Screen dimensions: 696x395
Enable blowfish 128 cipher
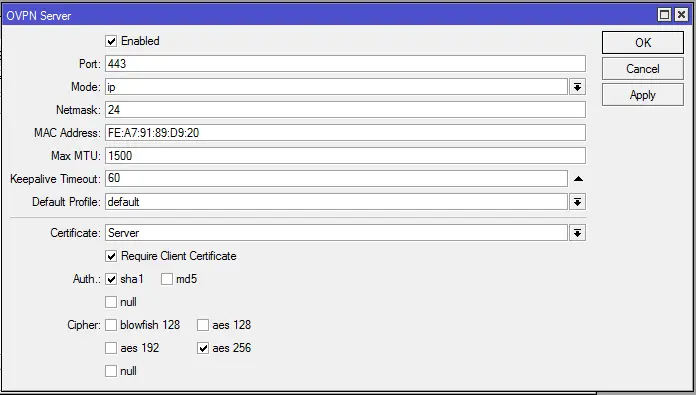point(111,325)
